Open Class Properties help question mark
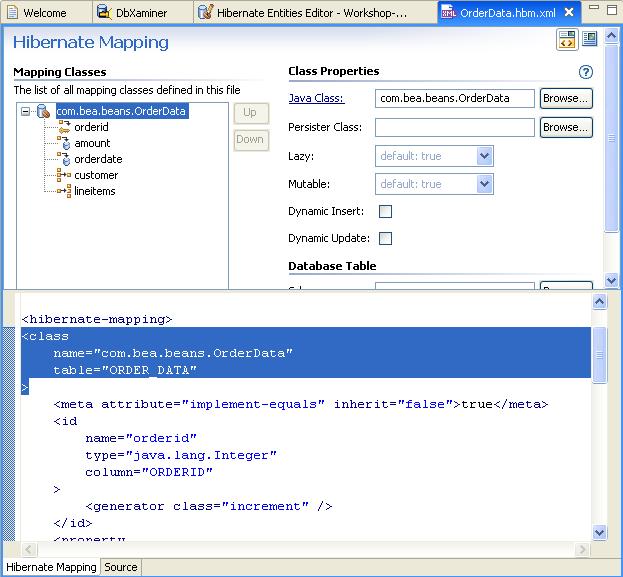Viewport: 623px width, 577px height. 586,72
